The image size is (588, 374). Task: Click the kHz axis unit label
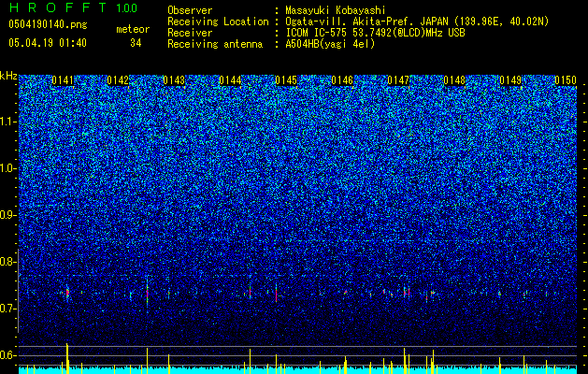(x=8, y=76)
